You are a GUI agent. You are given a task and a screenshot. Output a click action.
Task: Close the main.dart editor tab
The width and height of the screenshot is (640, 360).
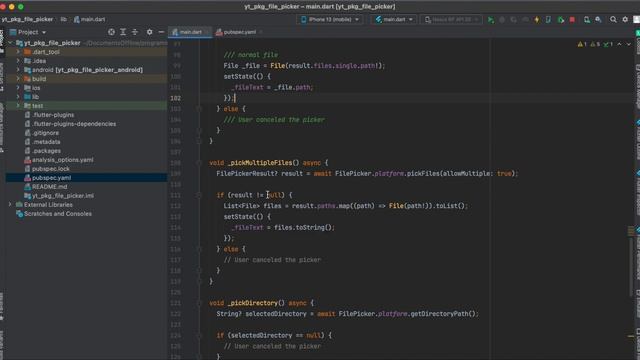pos(207,32)
